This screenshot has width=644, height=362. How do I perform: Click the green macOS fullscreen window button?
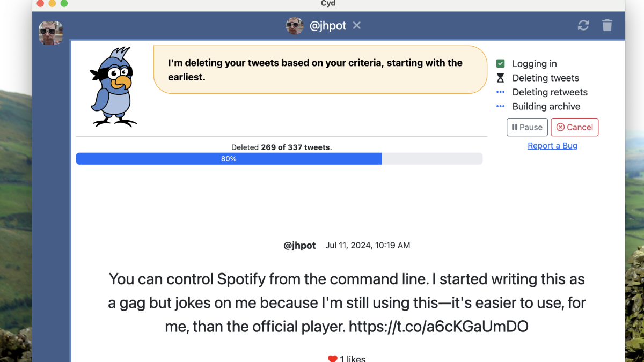pos(64,3)
